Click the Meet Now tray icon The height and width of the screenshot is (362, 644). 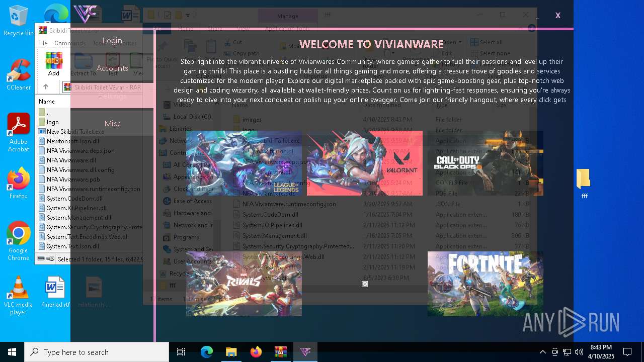pos(555,352)
